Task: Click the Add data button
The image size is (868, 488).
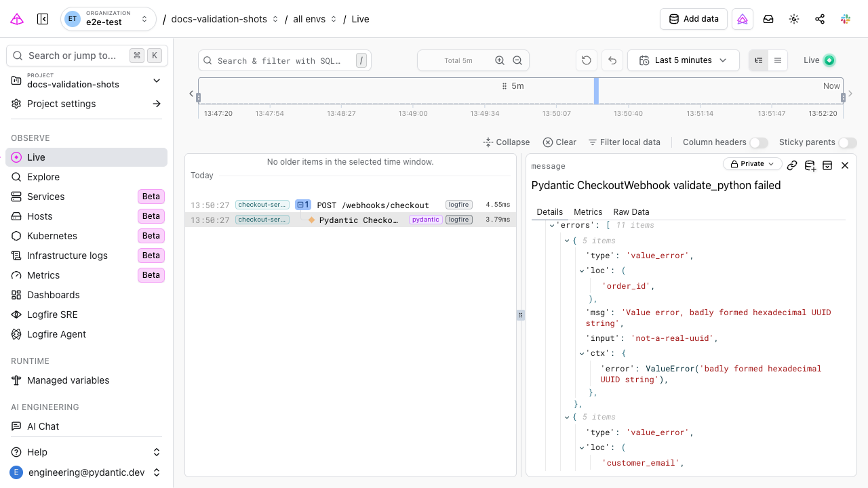Action: coord(694,19)
